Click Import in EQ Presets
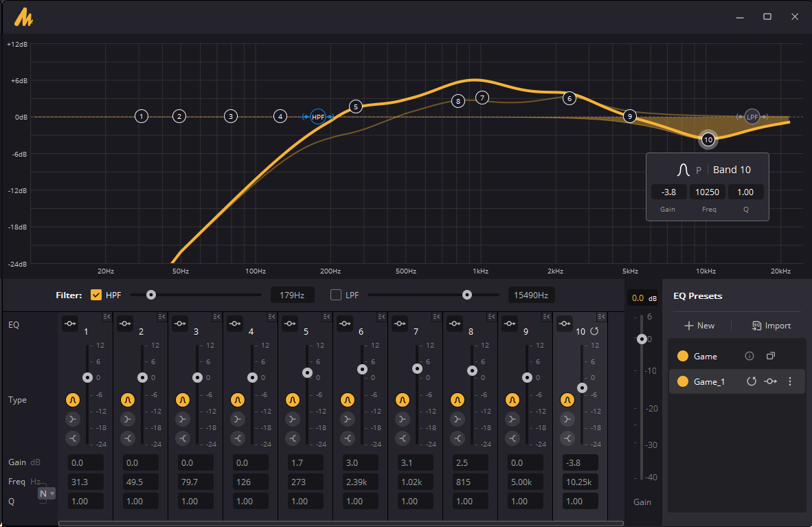 pyautogui.click(x=771, y=326)
